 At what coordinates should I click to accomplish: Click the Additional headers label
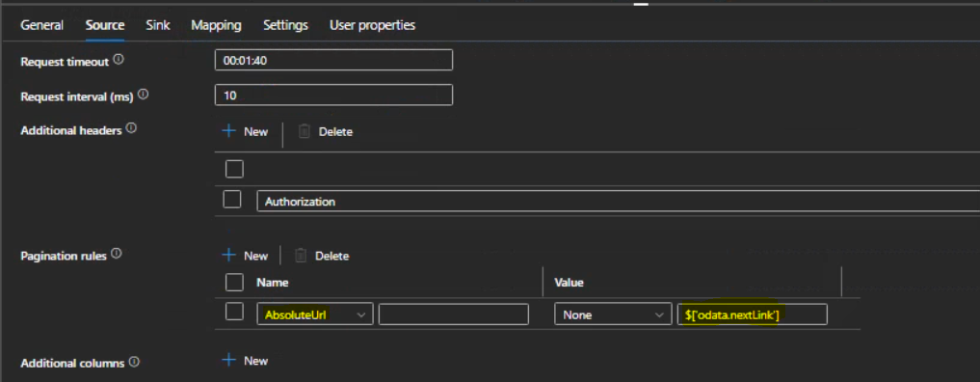[x=71, y=130]
